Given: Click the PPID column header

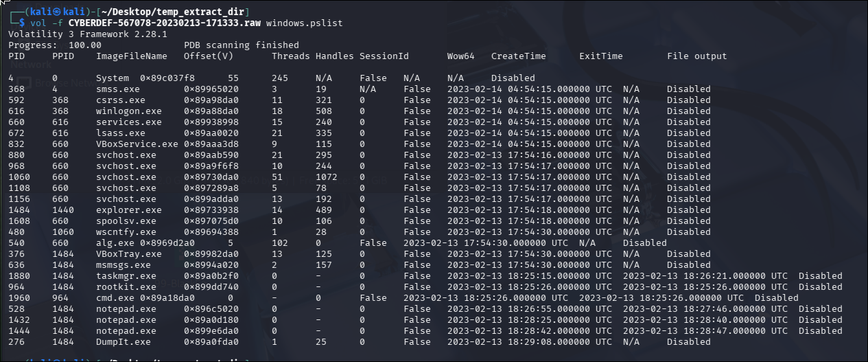Looking at the screenshot, I should pos(63,56).
